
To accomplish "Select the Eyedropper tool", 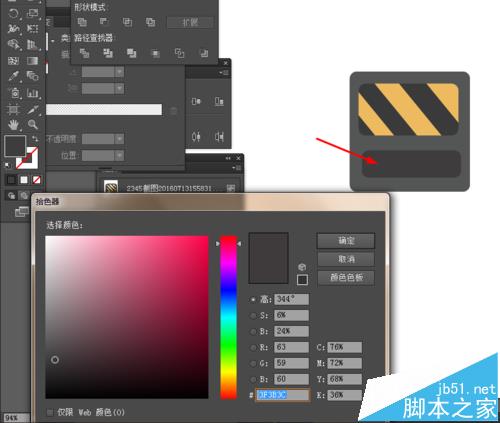I will 13,76.
